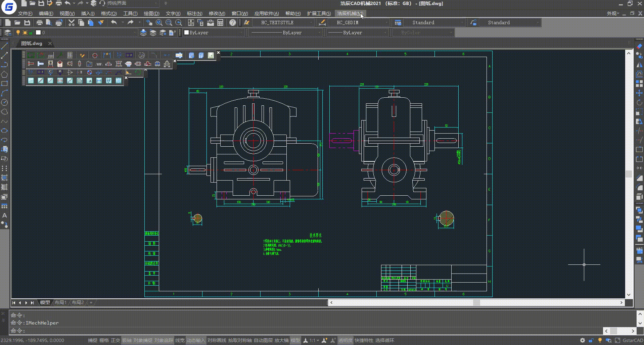
Task: Click the green refresh icon in floating toolbar
Action: coord(138,72)
